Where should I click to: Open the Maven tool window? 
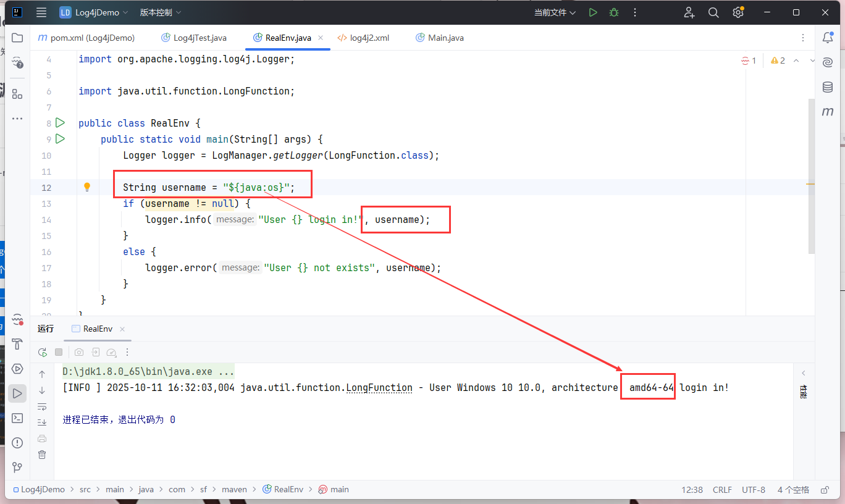click(x=828, y=112)
